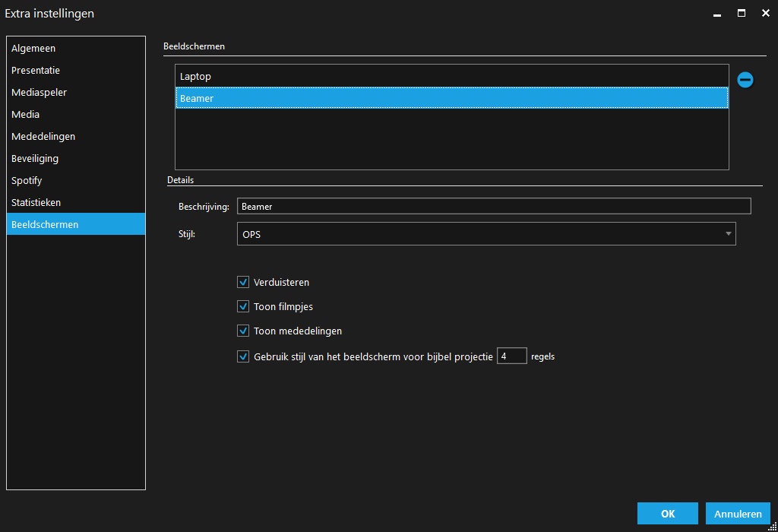Open the Algemeen settings section
The height and width of the screenshot is (532, 778).
pyautogui.click(x=76, y=48)
